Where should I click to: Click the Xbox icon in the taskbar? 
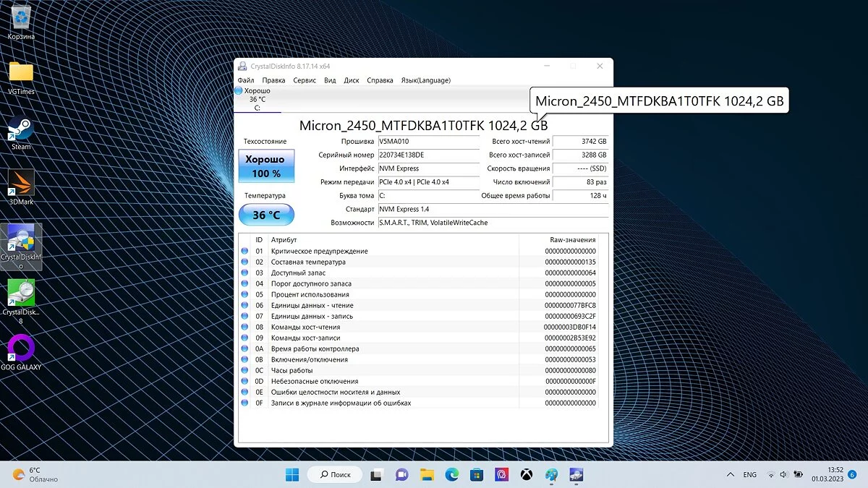click(x=527, y=474)
